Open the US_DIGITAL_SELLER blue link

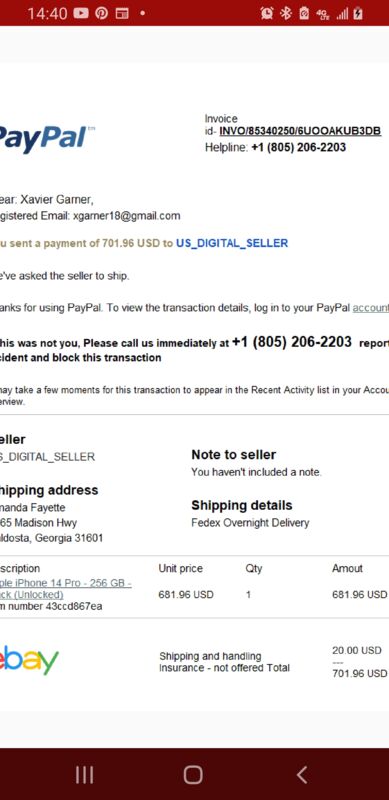pyautogui.click(x=232, y=243)
